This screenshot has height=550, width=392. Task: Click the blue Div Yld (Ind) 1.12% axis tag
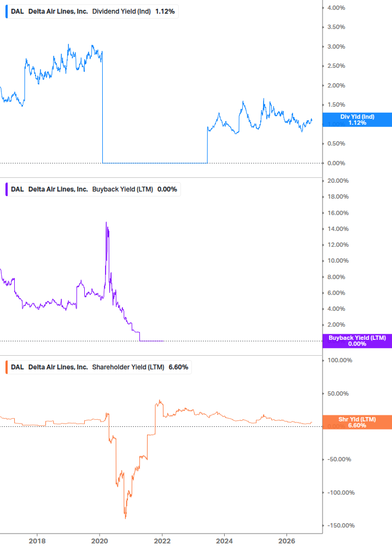click(357, 120)
